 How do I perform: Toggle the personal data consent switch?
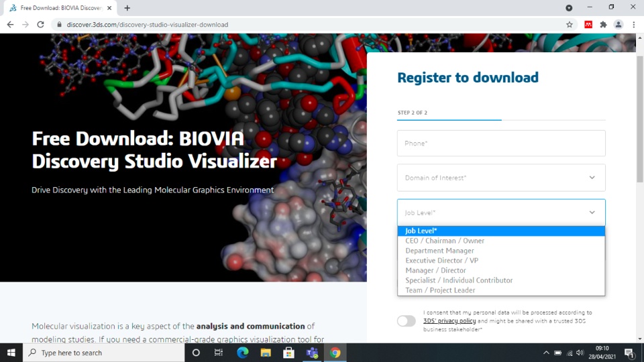[x=407, y=321]
